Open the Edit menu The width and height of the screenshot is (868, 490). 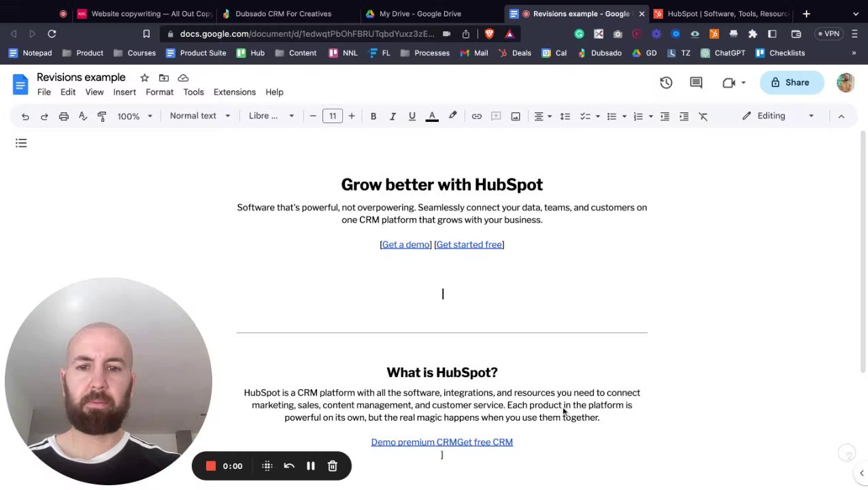(x=68, y=92)
